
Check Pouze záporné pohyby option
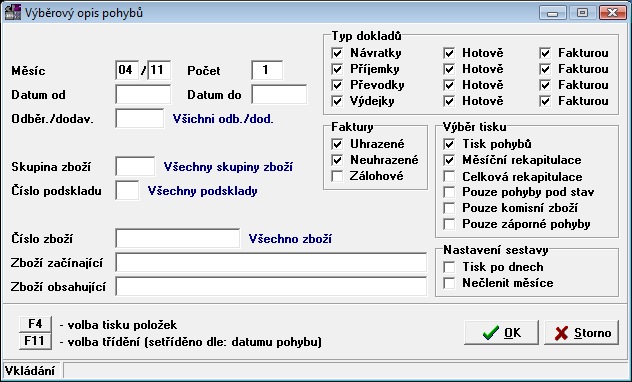click(449, 224)
